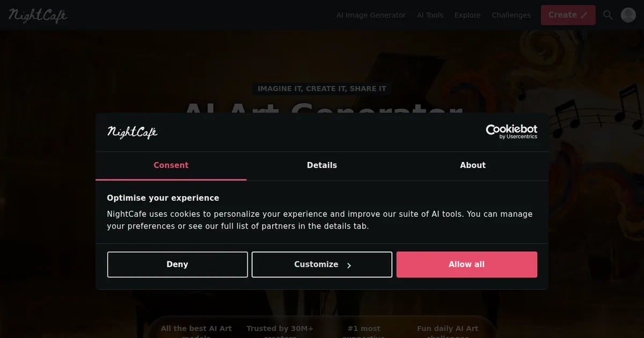Open the AI Image Generator nav link
Image resolution: width=644 pixels, height=338 pixels.
tap(371, 15)
